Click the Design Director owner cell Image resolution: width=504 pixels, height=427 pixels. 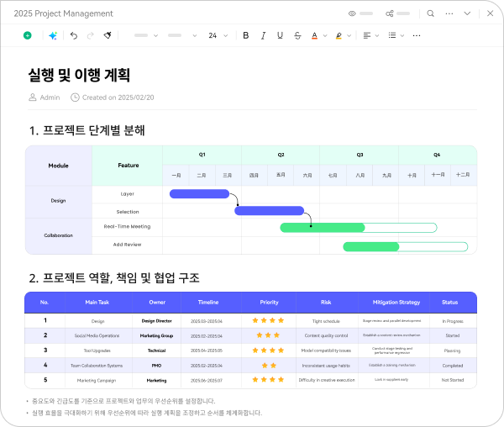pyautogui.click(x=156, y=321)
